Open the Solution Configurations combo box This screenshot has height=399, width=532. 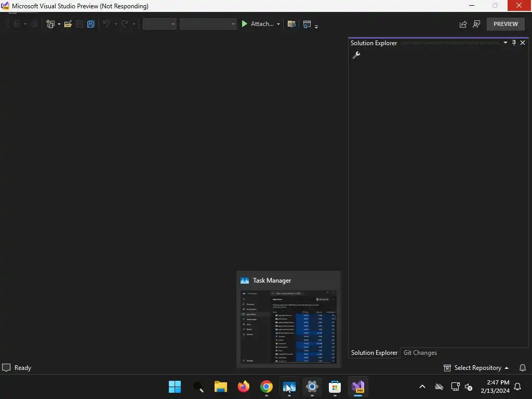point(159,24)
